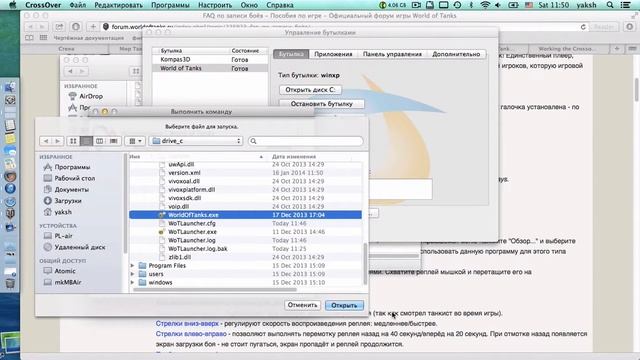Screen dimensions: 640x360
Task: Open Wi-Fi status menu
Action: pos(485,5)
